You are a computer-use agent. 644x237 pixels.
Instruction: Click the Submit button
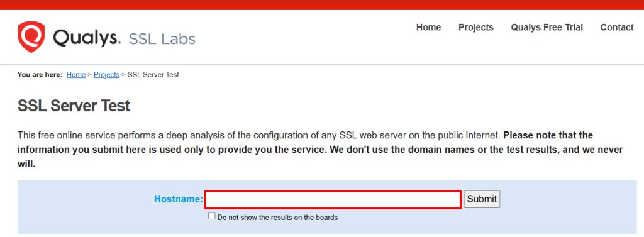click(x=482, y=199)
